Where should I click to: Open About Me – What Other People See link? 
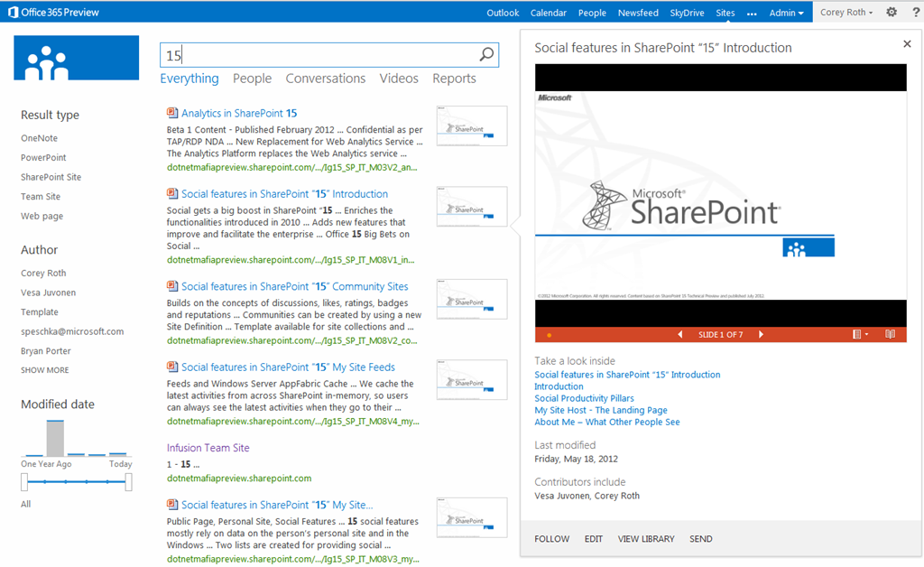(607, 422)
